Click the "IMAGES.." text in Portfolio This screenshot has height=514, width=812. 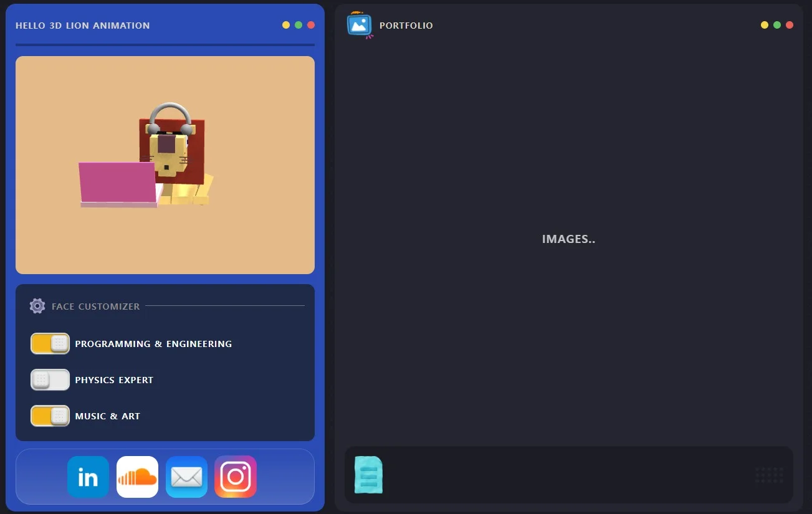coord(569,239)
